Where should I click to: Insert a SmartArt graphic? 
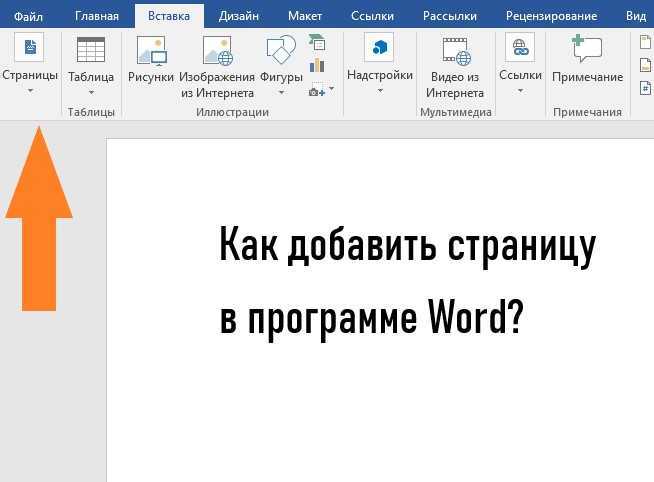[x=317, y=42]
